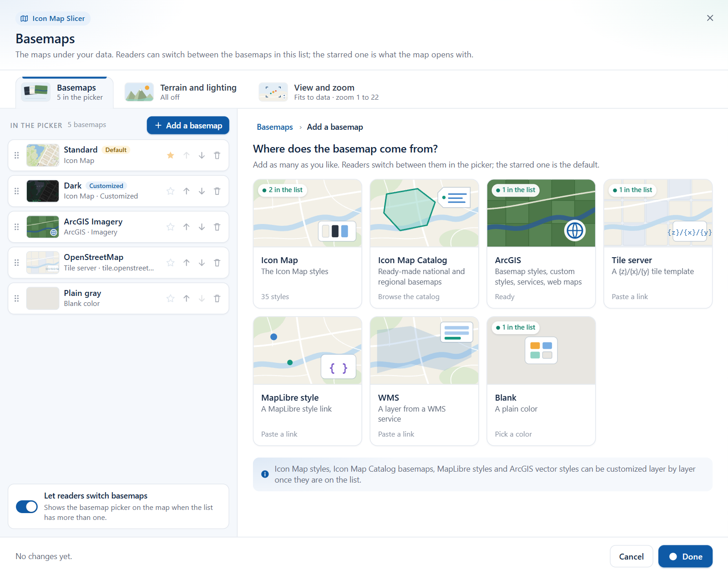Switch to Terrain and lighting tab

pos(181,92)
